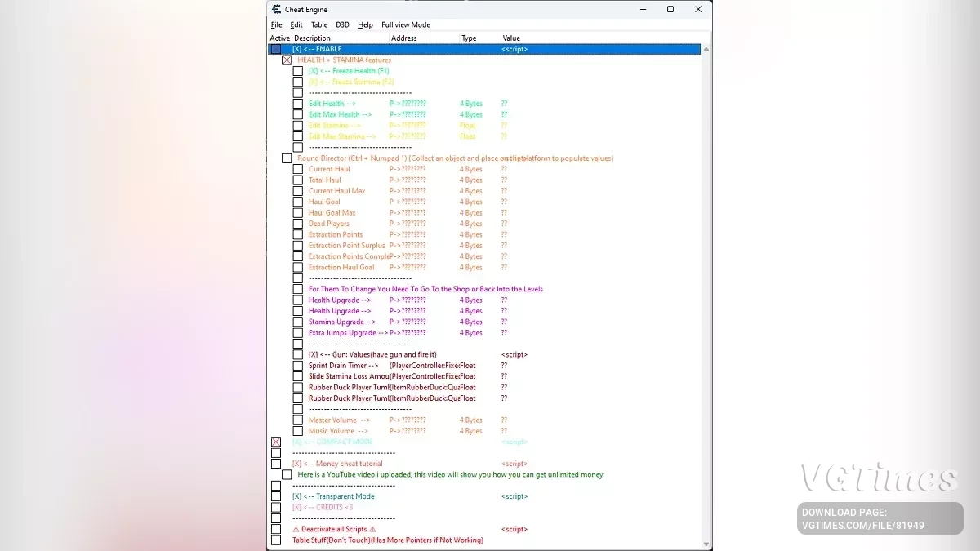Disable the active COMPACT MODE checkbox
Viewport: 980px width, 551px height.
point(276,441)
